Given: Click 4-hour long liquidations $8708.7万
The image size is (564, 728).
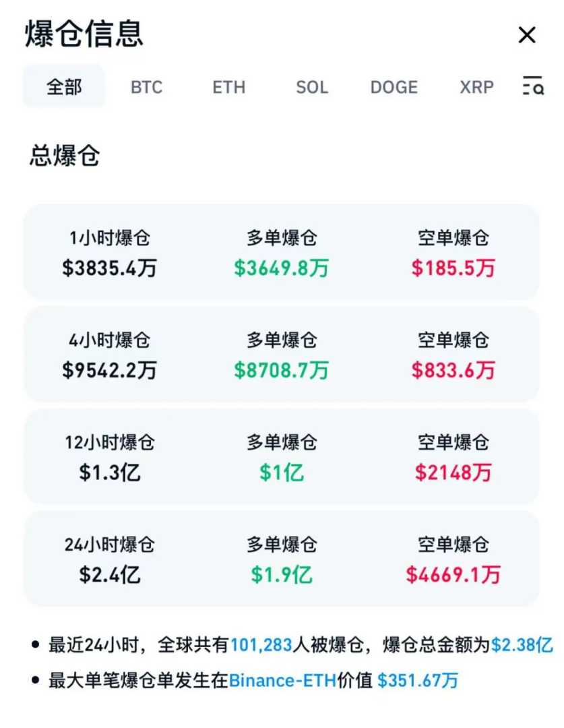Looking at the screenshot, I should coord(281,370).
